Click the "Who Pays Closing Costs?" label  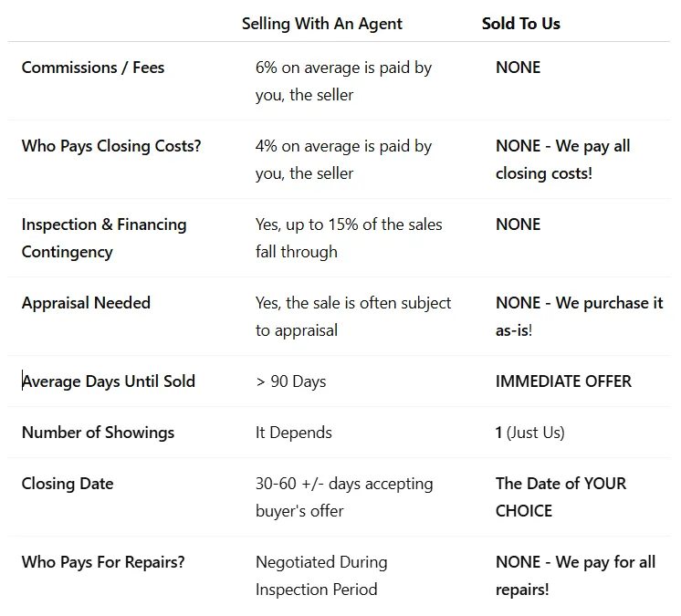(x=111, y=146)
